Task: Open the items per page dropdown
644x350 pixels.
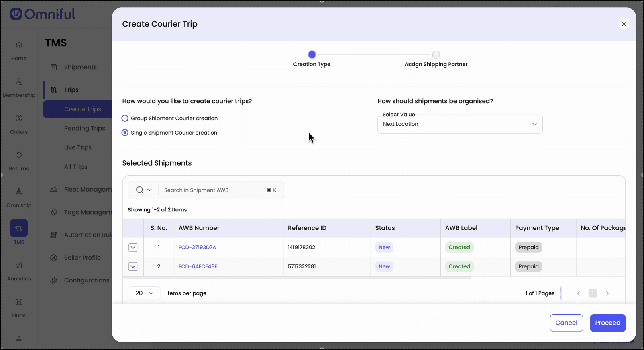Action: coord(145,293)
